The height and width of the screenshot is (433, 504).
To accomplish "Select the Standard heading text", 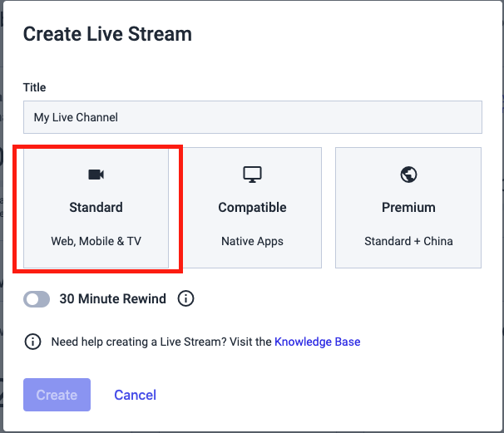I will tap(96, 207).
